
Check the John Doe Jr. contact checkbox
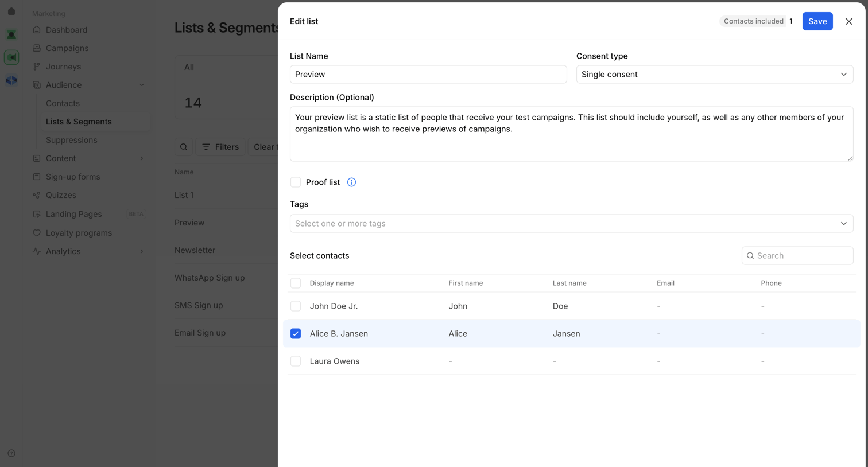click(296, 306)
